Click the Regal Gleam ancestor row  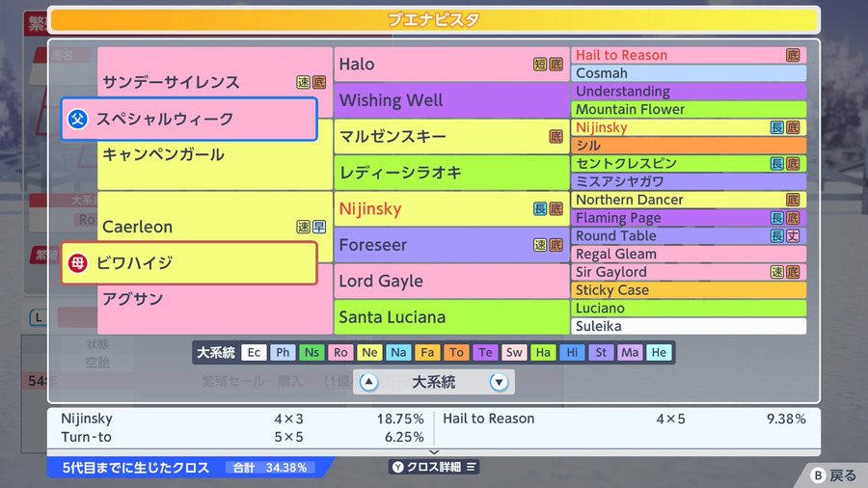point(689,254)
